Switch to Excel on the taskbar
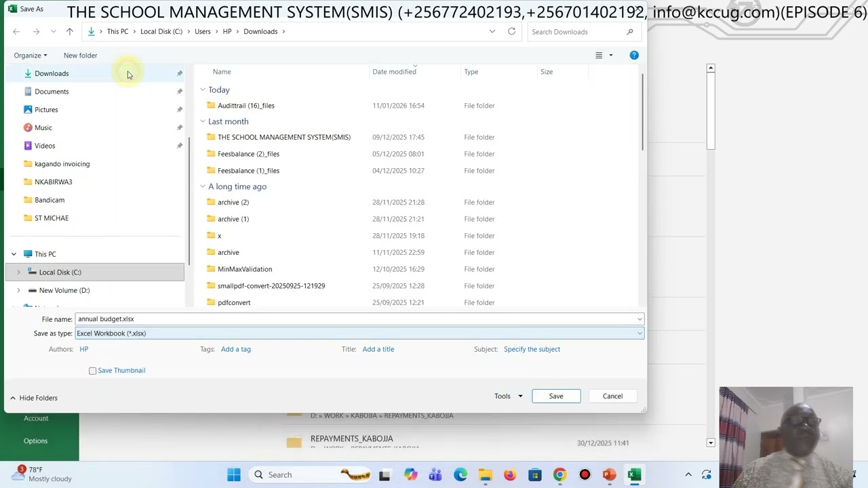Viewport: 868px width, 488px height. 634,474
